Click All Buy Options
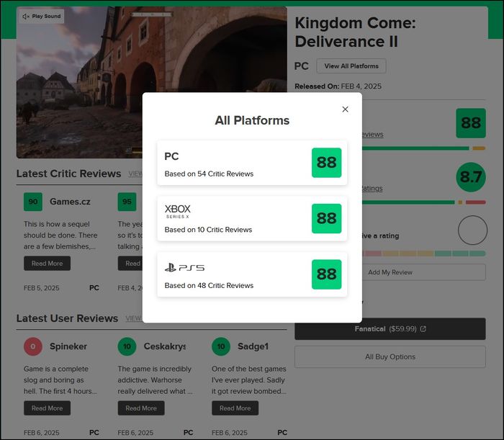Image resolution: width=504 pixels, height=440 pixels. pos(390,356)
